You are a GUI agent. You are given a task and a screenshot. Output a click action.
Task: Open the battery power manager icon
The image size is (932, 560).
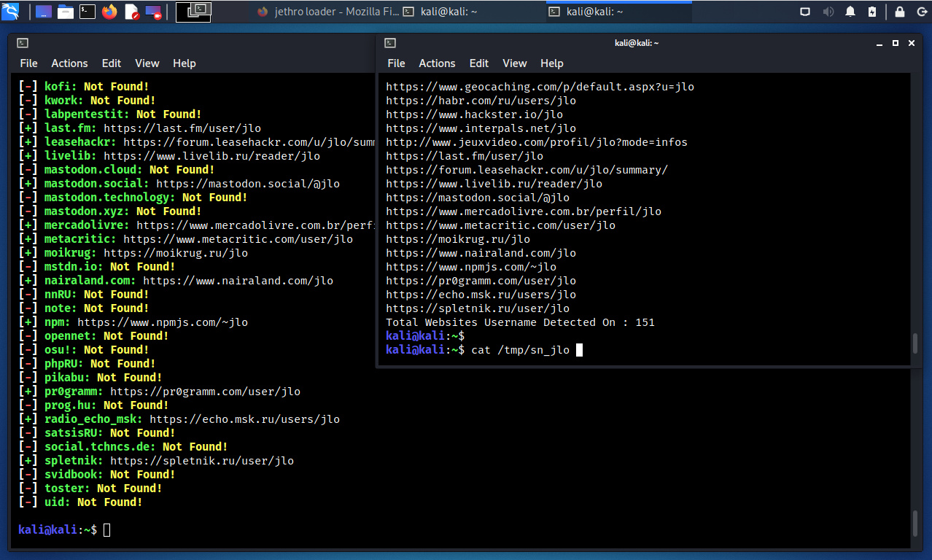coord(872,12)
